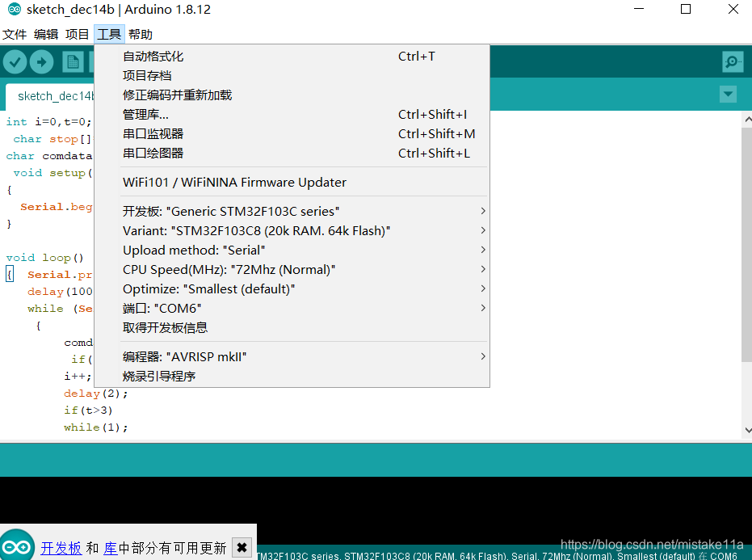Dismiss the update notification with X
This screenshot has height=560, width=752.
[242, 548]
